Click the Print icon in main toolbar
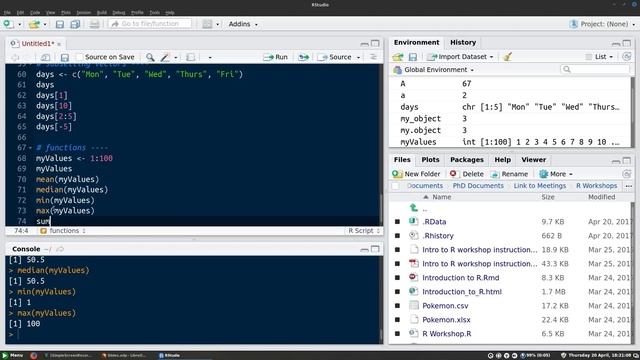This screenshot has width=640, height=360. (94, 24)
